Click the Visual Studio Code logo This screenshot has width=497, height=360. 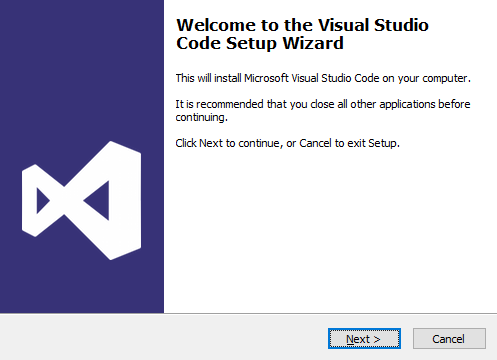(x=81, y=201)
